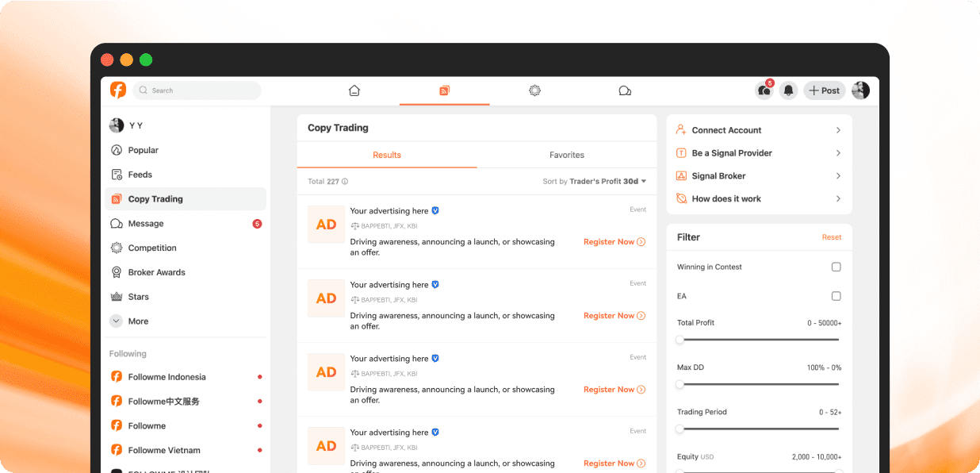This screenshot has height=473, width=980.
Task: Open Sort by Trader's Profit 30d dropdown
Action: pos(595,182)
